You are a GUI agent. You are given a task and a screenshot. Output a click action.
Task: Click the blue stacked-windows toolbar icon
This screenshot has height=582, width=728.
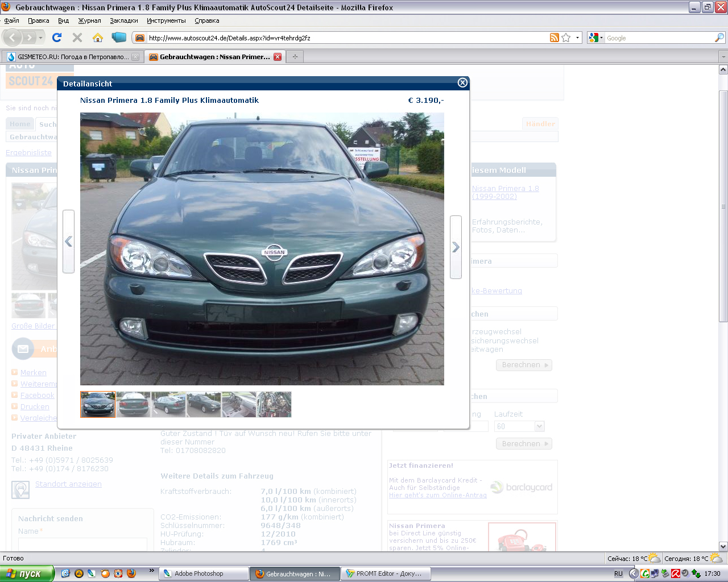(x=119, y=38)
